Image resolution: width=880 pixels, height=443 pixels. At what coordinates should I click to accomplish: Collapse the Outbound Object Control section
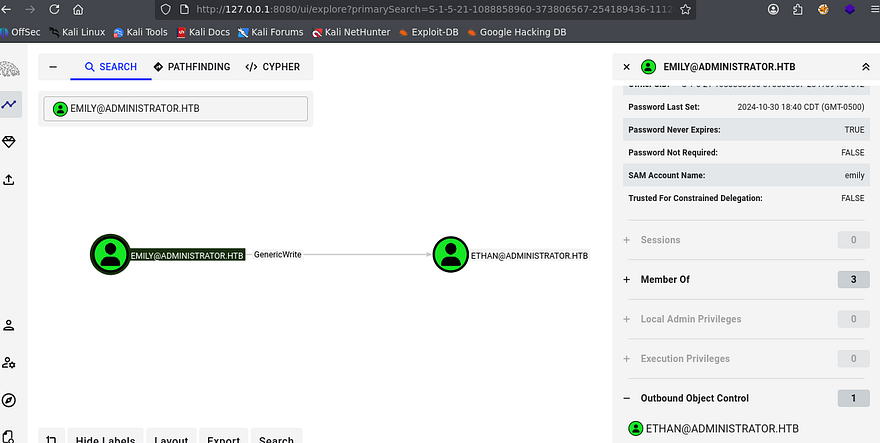click(x=627, y=398)
